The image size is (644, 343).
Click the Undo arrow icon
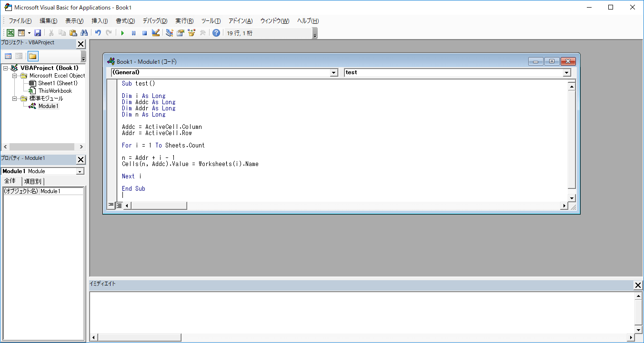point(98,33)
